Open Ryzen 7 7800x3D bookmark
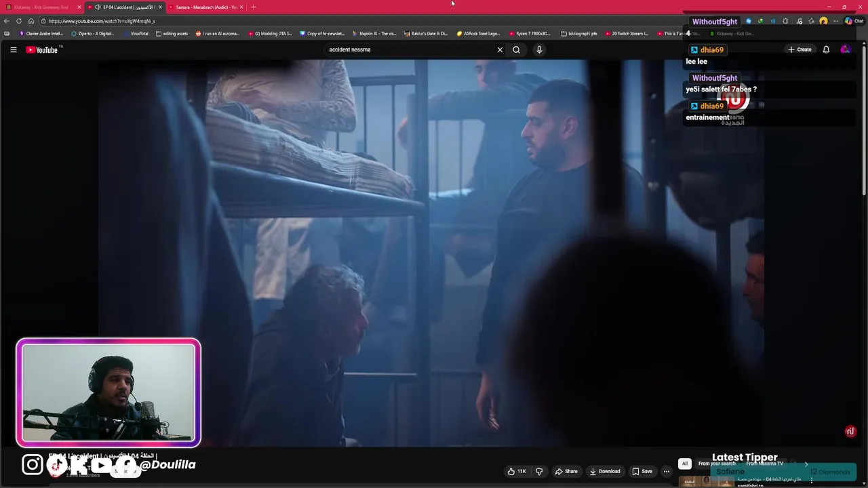 [x=530, y=33]
